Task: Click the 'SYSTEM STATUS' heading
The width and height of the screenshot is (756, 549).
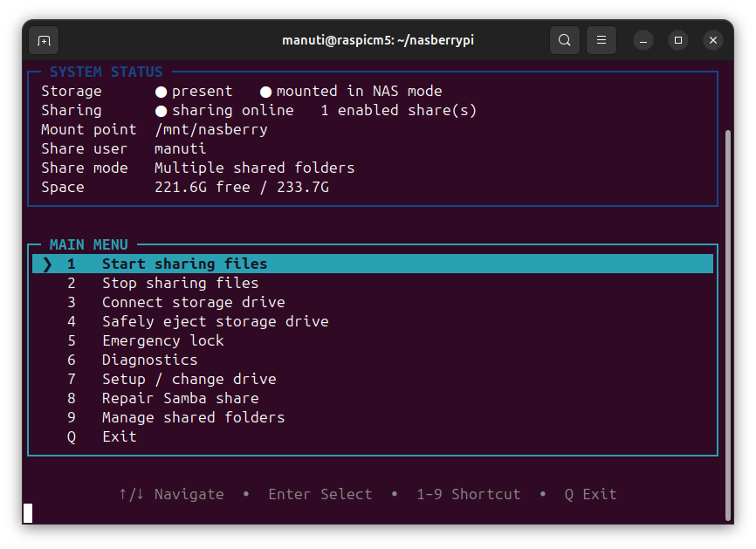Action: point(107,72)
